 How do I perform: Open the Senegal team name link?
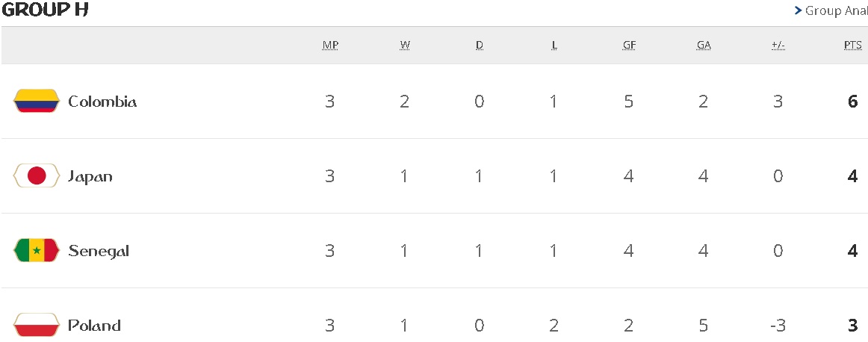tap(99, 251)
